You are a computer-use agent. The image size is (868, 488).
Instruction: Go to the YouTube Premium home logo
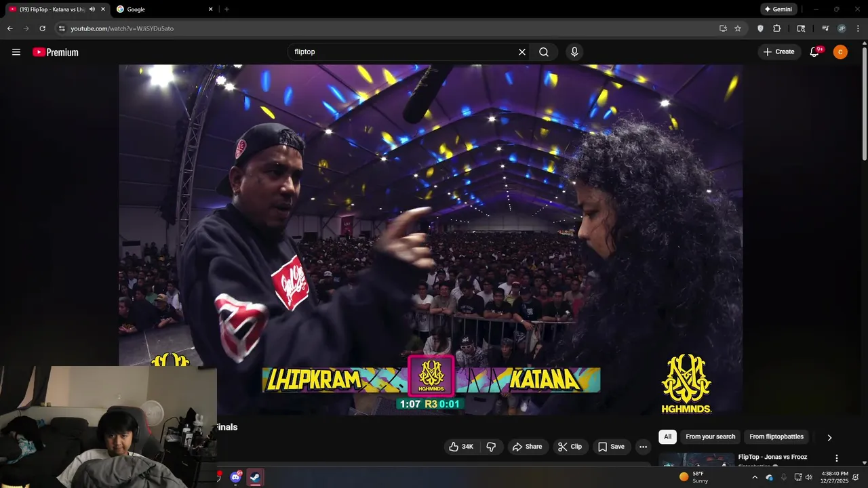tap(56, 52)
